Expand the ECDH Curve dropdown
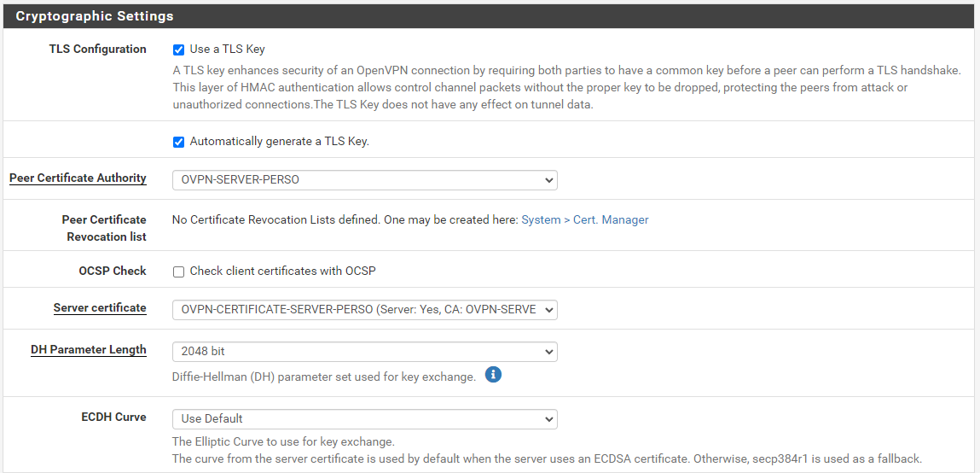This screenshot has width=980, height=473. coord(364,419)
